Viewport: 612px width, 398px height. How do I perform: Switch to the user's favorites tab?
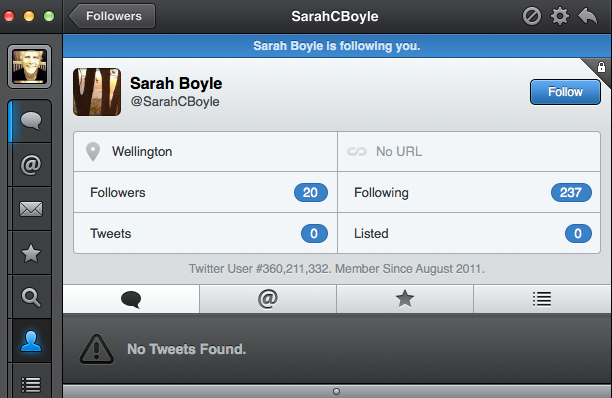click(x=405, y=299)
